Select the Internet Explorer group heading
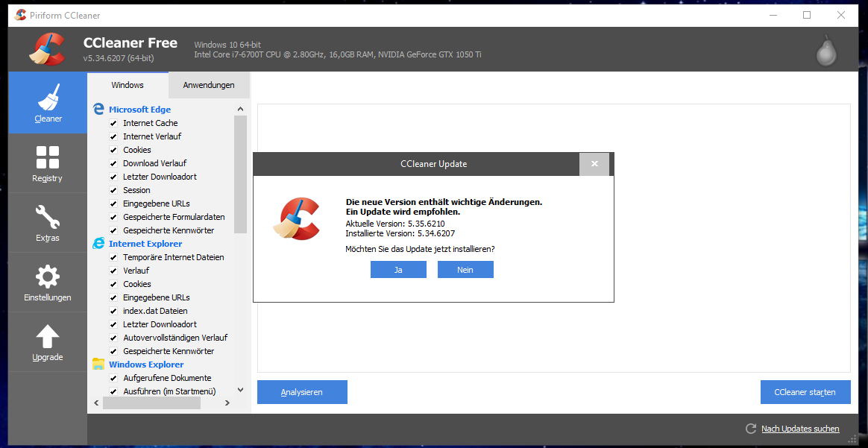Viewport: 868px width, 448px height. 145,243
